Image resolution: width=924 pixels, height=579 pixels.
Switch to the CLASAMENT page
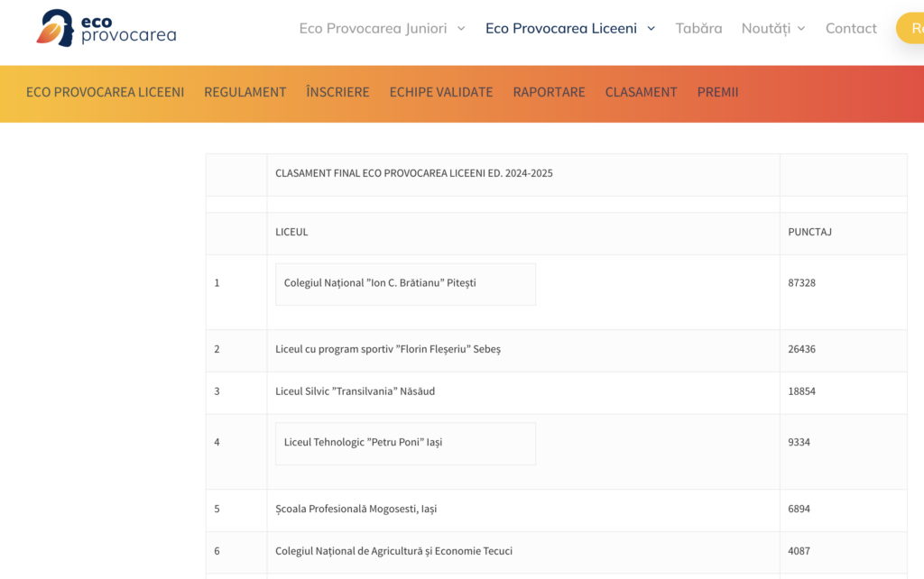[x=642, y=92]
